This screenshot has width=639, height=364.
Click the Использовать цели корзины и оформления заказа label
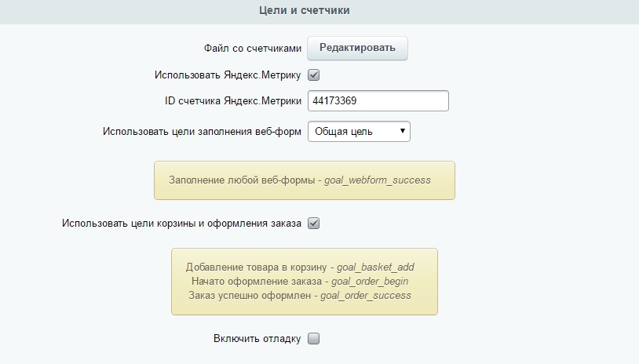[181, 223]
